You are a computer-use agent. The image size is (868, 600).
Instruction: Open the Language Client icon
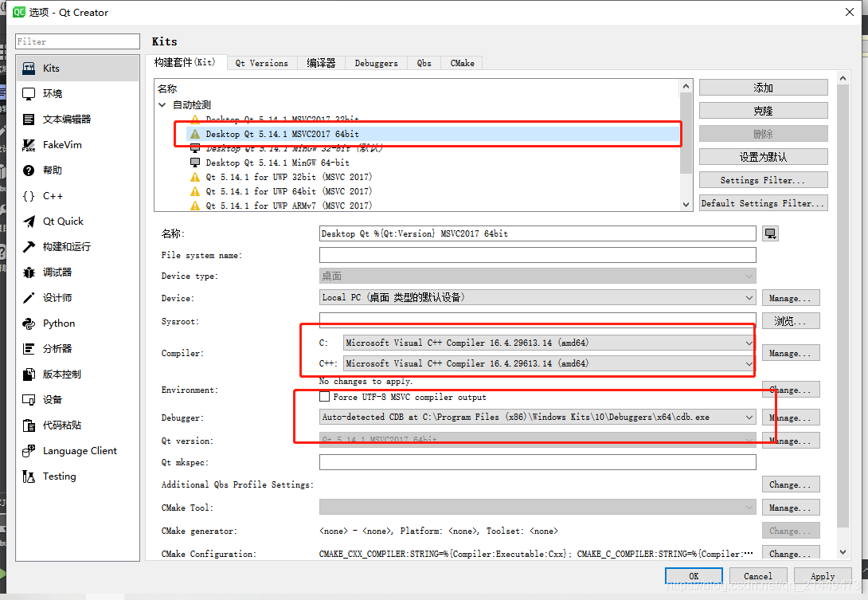click(x=29, y=451)
